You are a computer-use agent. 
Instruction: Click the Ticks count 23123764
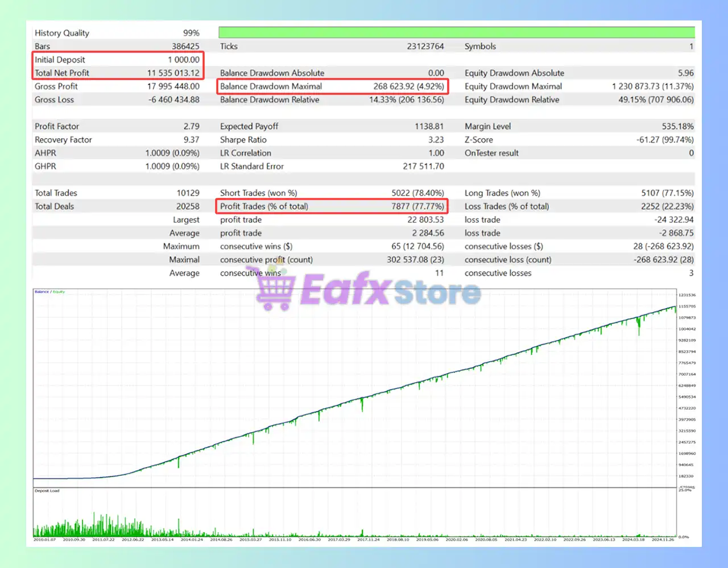[x=425, y=47]
